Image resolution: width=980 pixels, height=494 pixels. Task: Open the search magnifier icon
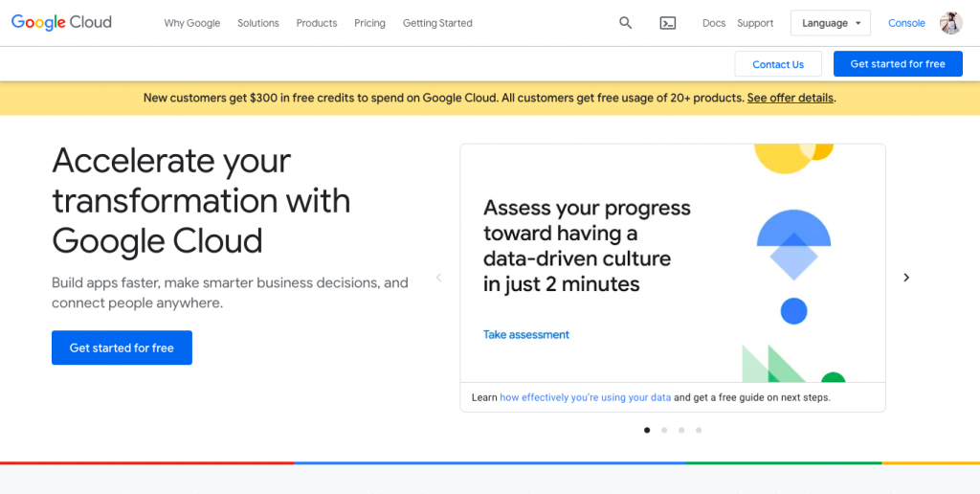pos(626,23)
